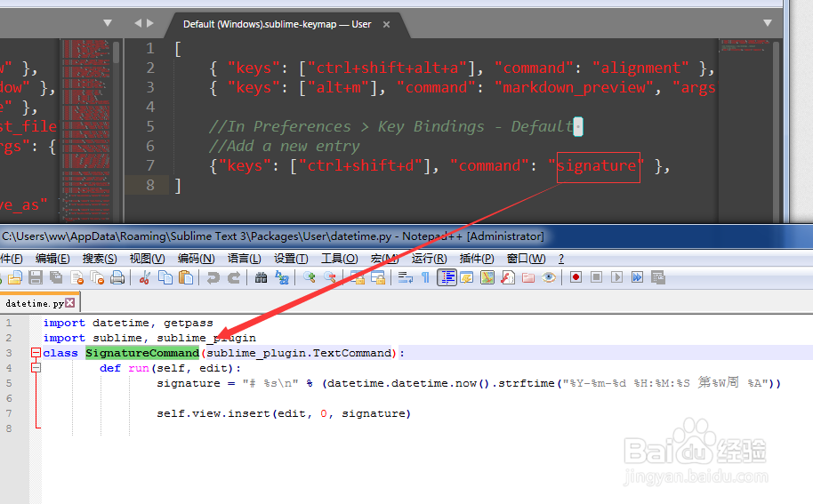Open Find with the binoculars icon
Image resolution: width=813 pixels, height=504 pixels.
point(261,277)
